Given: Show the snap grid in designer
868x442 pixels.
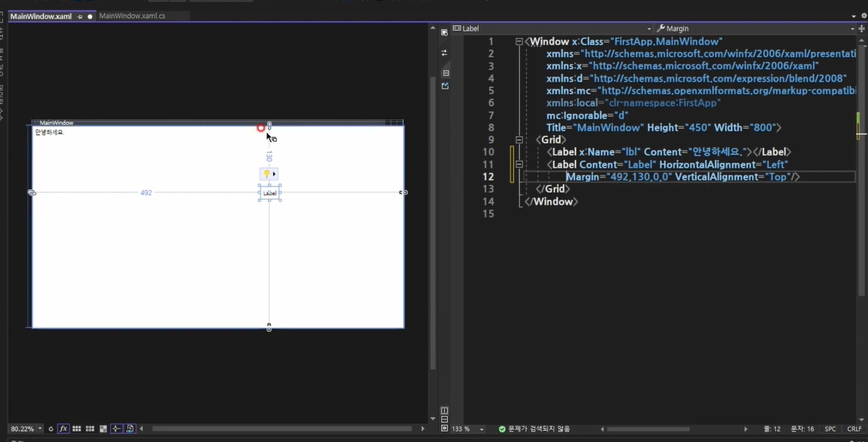Looking at the screenshot, I should [76, 429].
